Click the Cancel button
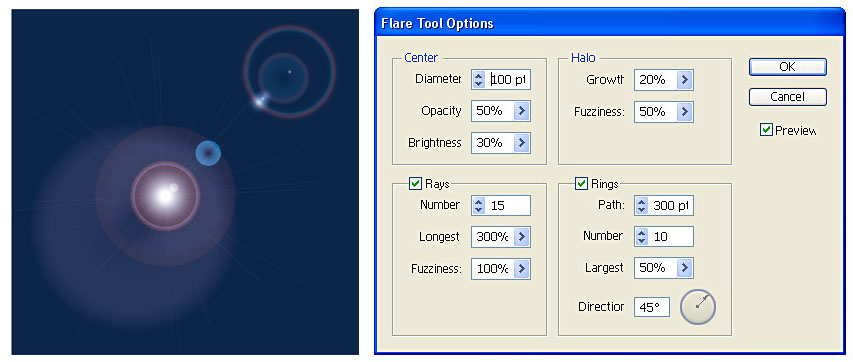 click(788, 97)
